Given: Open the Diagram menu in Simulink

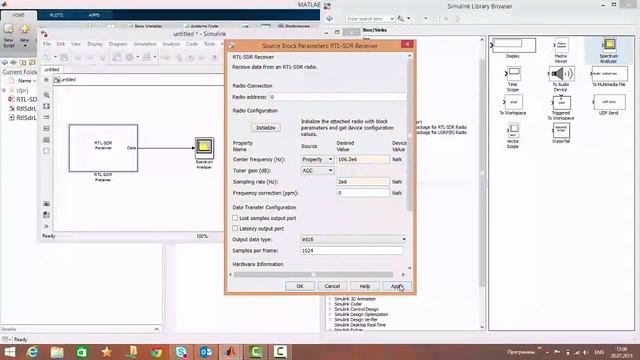Looking at the screenshot, I should tap(118, 44).
